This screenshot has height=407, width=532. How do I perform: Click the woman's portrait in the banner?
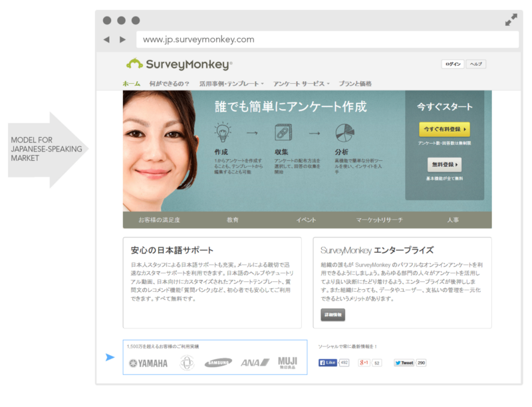tap(160, 151)
